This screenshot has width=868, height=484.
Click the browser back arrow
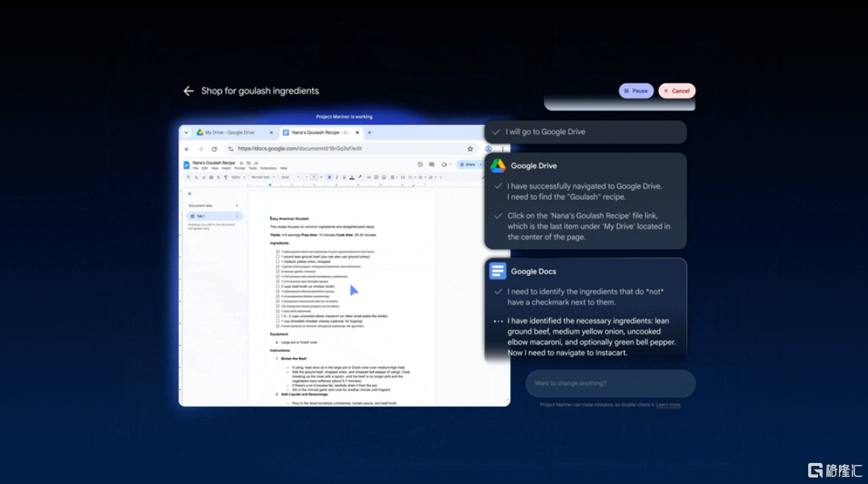pyautogui.click(x=187, y=148)
